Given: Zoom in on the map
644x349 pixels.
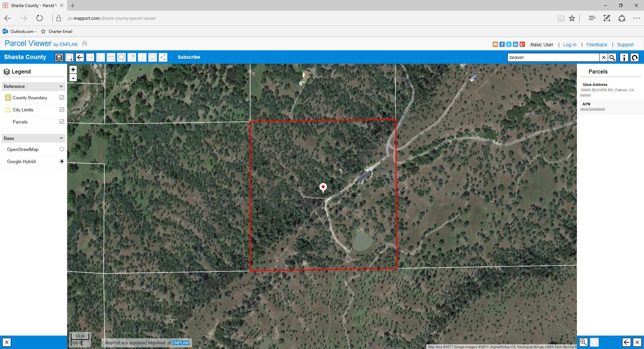Looking at the screenshot, I should 73,70.
